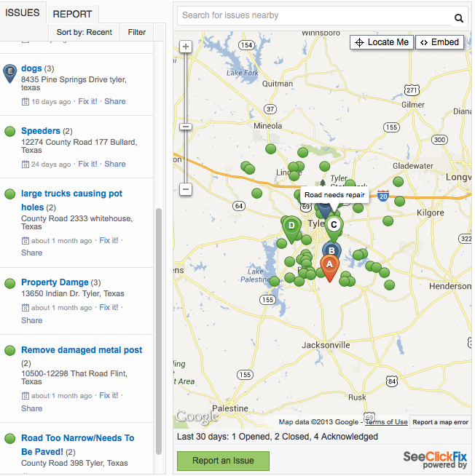This screenshot has height=476, width=475.
Task: Open the map Terms of Use link
Action: coord(386,422)
